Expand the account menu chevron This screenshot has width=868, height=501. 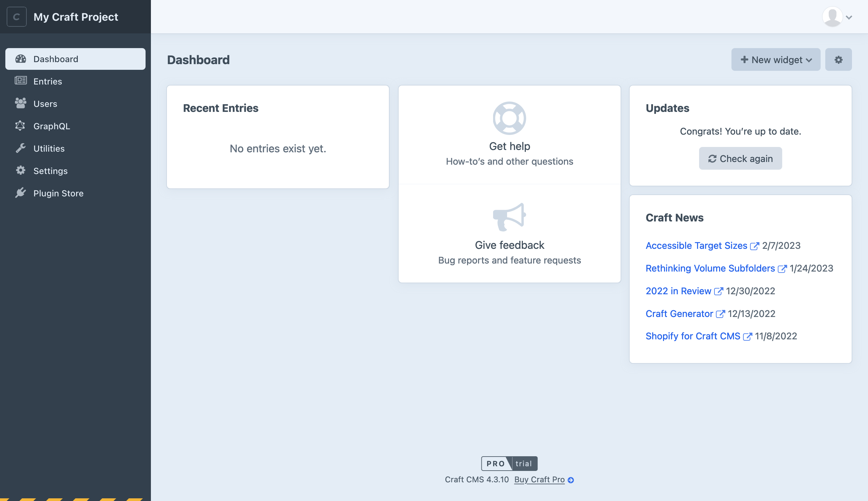click(849, 17)
